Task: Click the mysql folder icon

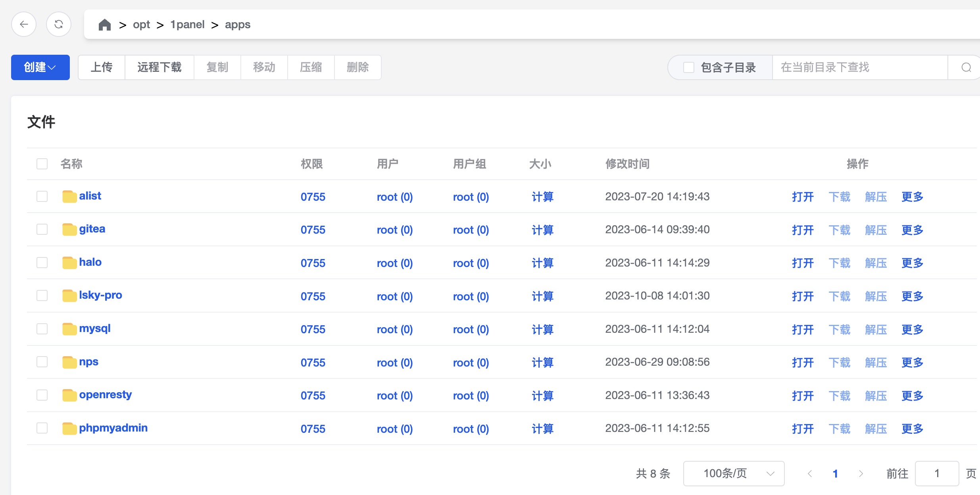Action: [x=69, y=329]
